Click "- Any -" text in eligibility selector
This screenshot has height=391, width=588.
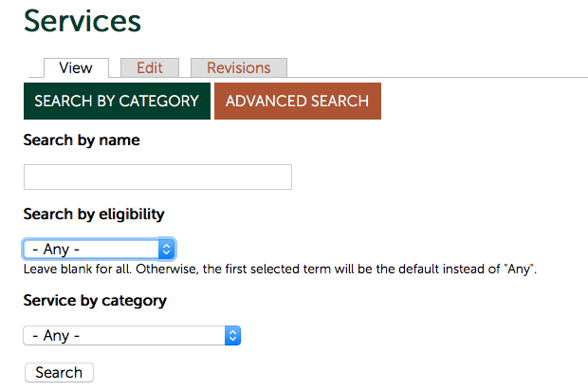coord(56,250)
